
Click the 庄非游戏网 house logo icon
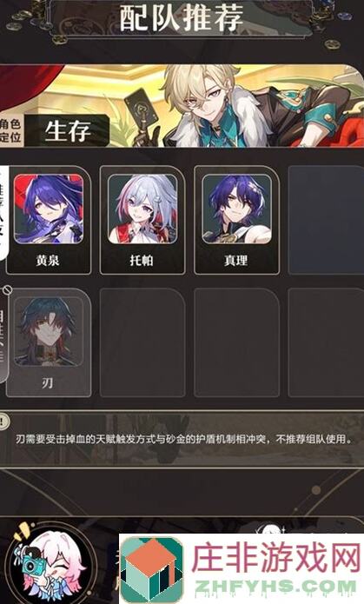152,569
